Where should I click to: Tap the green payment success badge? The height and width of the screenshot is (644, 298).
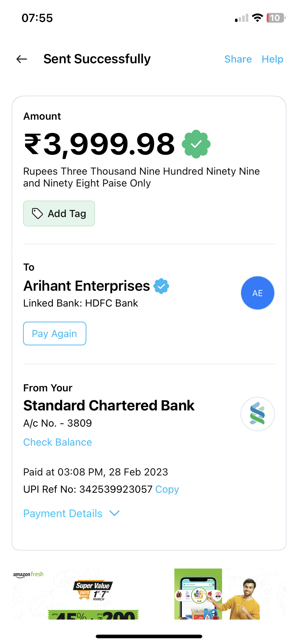pos(196,144)
